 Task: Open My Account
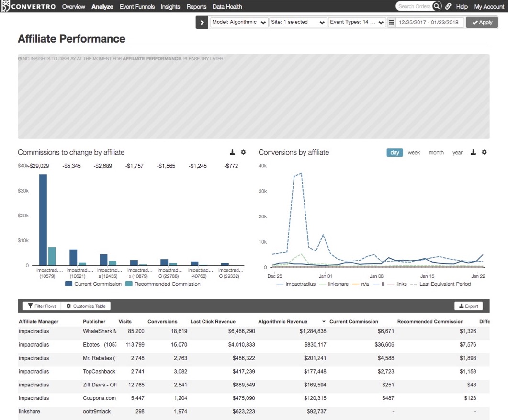tap(489, 7)
